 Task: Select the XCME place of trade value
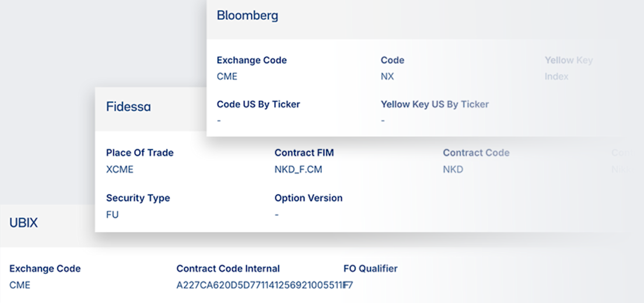tap(121, 169)
